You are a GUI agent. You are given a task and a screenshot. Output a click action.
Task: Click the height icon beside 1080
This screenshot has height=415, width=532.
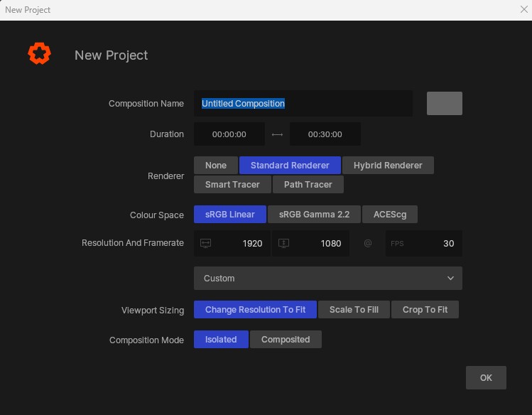284,243
